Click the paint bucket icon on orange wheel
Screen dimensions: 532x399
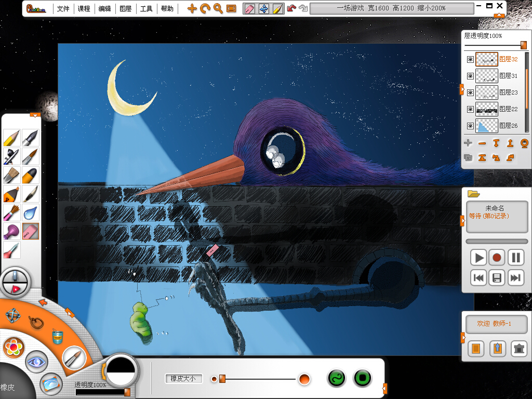[57, 337]
